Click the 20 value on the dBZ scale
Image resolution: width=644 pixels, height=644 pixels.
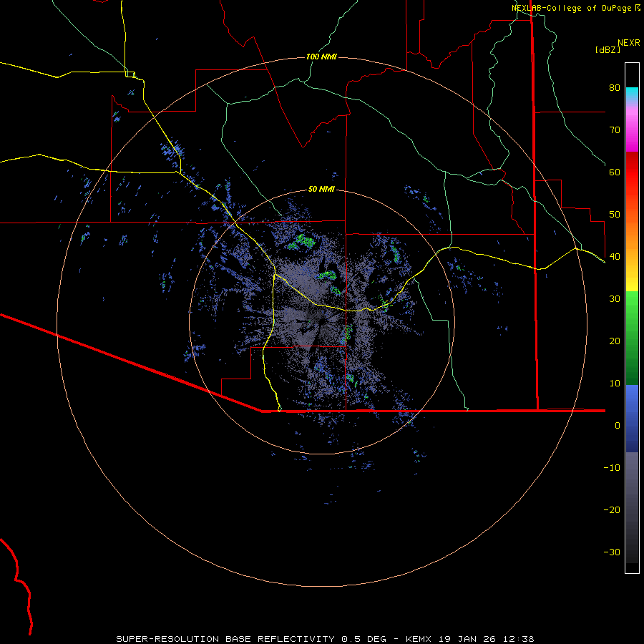coord(615,341)
